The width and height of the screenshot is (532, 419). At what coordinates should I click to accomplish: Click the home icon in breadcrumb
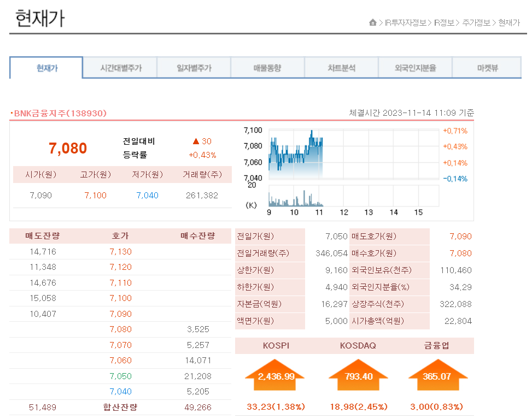click(372, 22)
